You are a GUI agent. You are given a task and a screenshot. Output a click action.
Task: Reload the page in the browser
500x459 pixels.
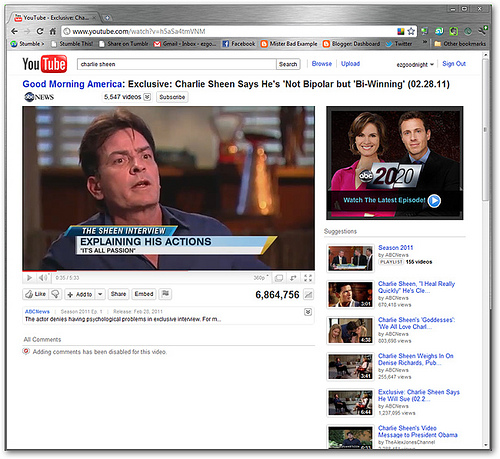[x=40, y=31]
